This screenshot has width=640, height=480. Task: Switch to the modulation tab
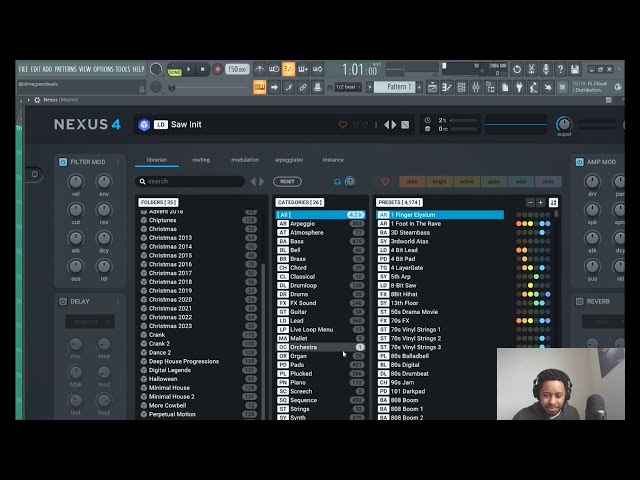245,160
